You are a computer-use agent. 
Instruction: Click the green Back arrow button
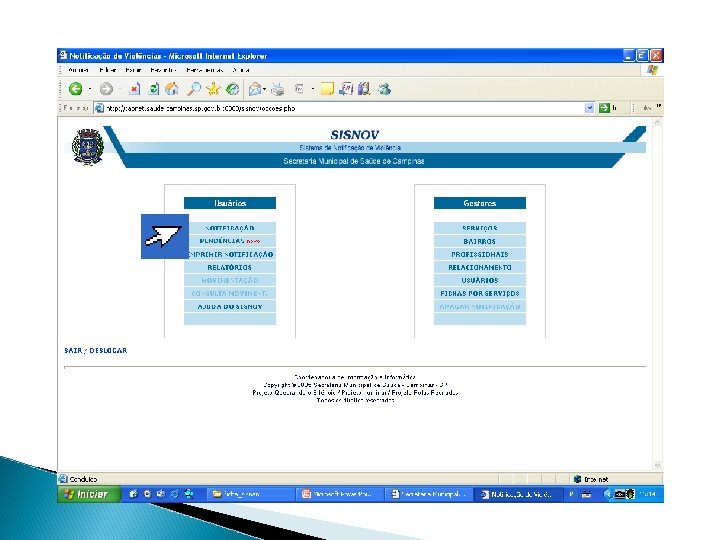[75, 89]
